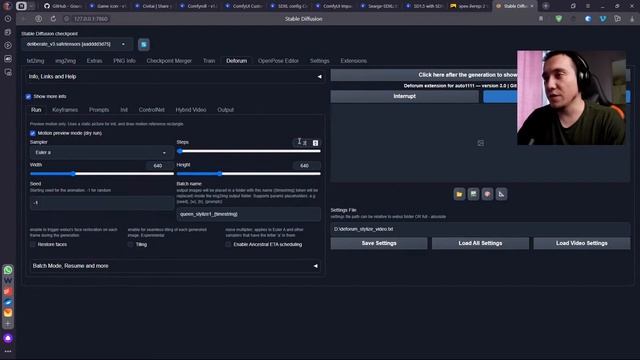The height and width of the screenshot is (360, 640).
Task: Open the player icon in browser sidebar
Action: (8, 46)
